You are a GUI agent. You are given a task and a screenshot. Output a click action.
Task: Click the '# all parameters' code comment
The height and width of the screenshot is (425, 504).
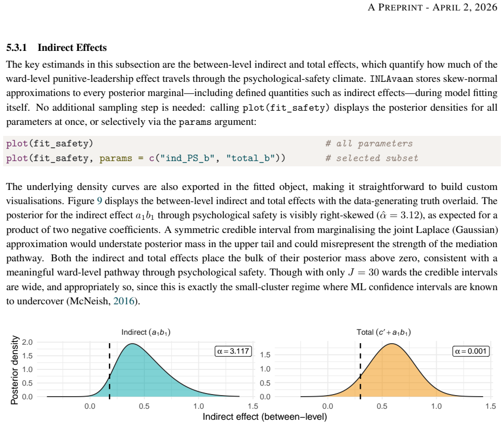[x=369, y=144]
